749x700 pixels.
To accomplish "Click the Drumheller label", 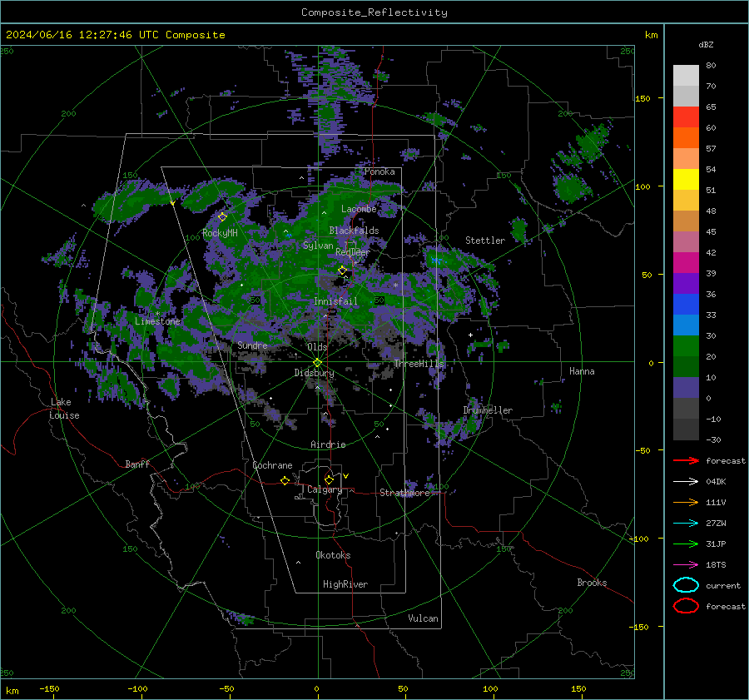I will point(488,410).
